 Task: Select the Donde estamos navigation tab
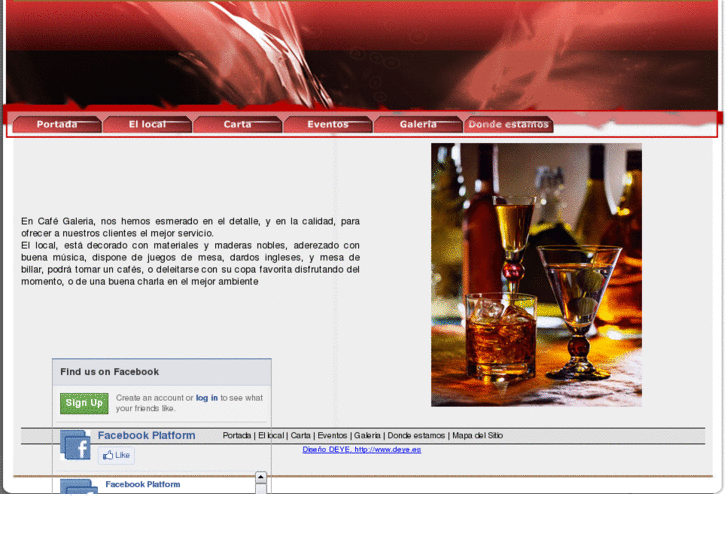tap(509, 124)
